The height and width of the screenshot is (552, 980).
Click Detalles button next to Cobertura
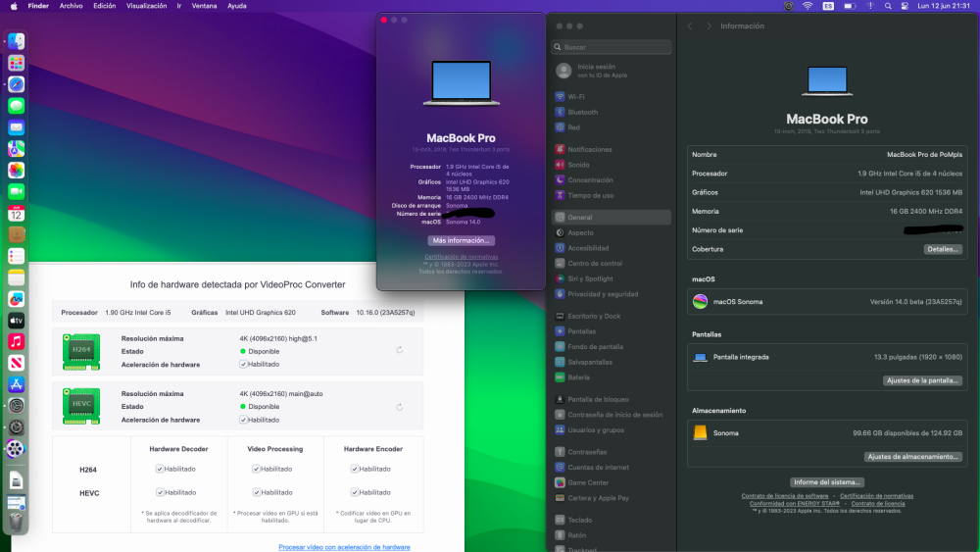tap(943, 249)
